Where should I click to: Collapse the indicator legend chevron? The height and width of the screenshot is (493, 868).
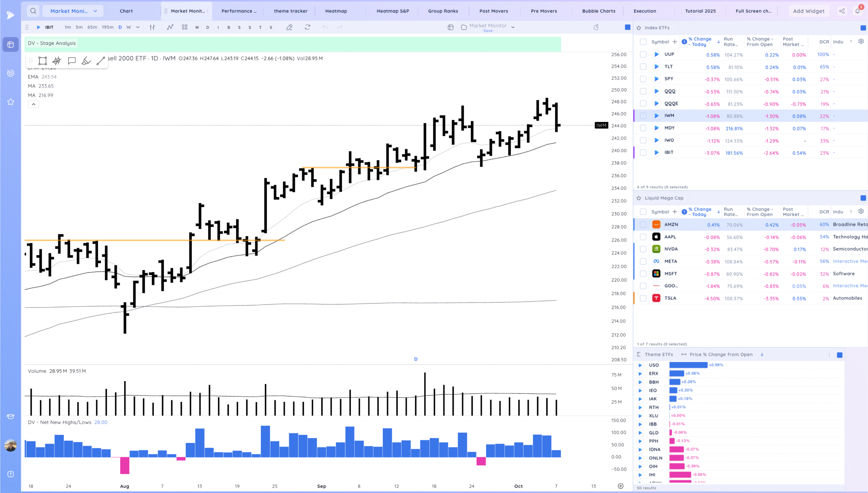tap(34, 104)
